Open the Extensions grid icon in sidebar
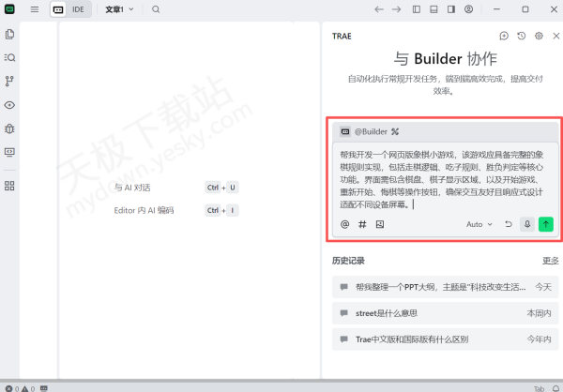This screenshot has height=392, width=563. 9,186
